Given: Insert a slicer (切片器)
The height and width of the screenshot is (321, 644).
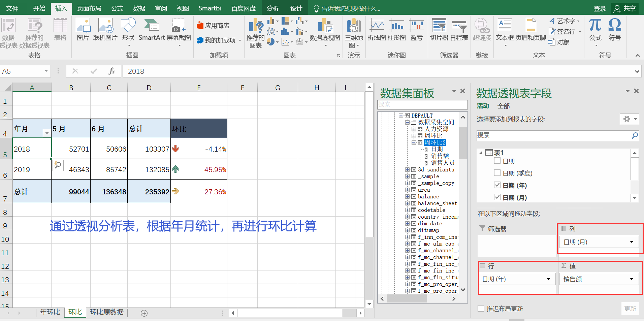Looking at the screenshot, I should tap(439, 30).
